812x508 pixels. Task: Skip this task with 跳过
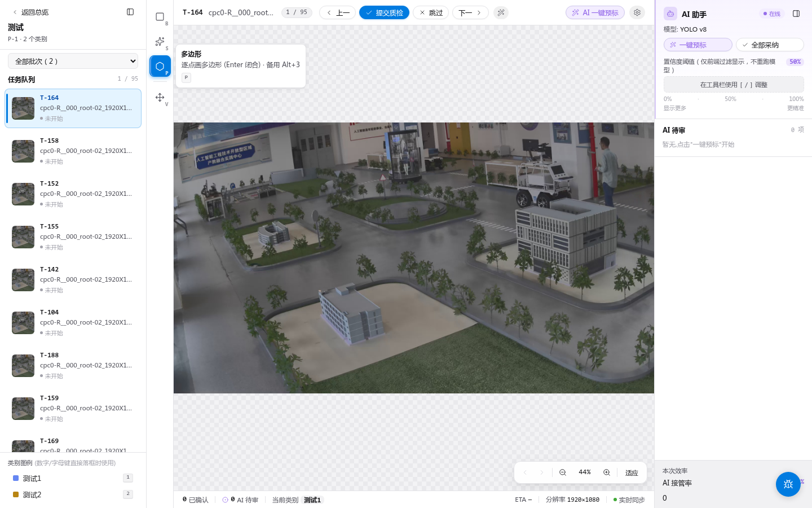click(x=431, y=12)
